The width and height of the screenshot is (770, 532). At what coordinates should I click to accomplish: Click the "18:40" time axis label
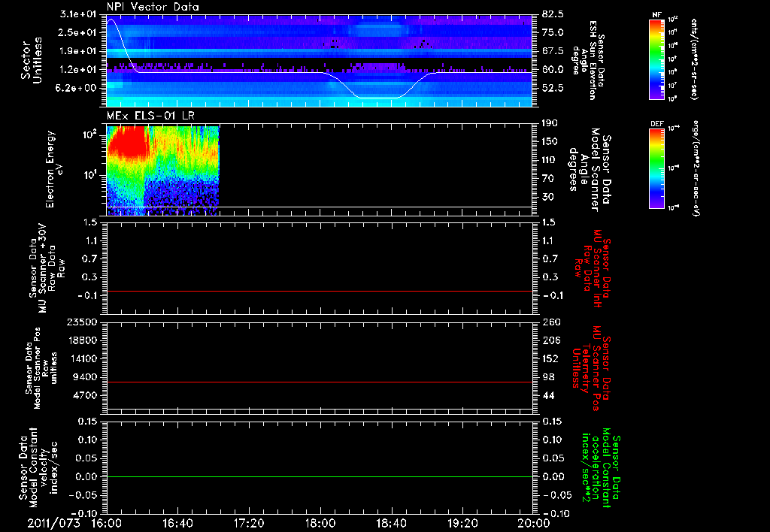(x=391, y=523)
